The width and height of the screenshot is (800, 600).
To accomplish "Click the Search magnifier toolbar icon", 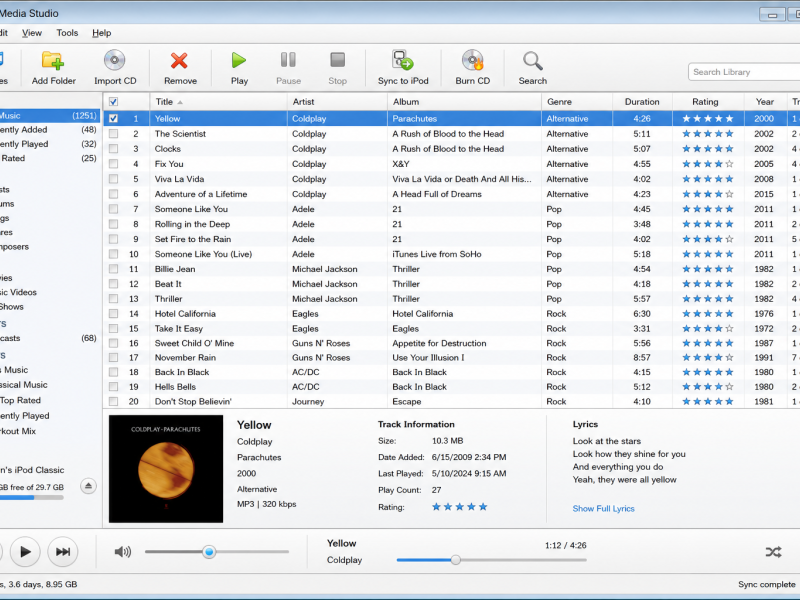I will coord(533,61).
